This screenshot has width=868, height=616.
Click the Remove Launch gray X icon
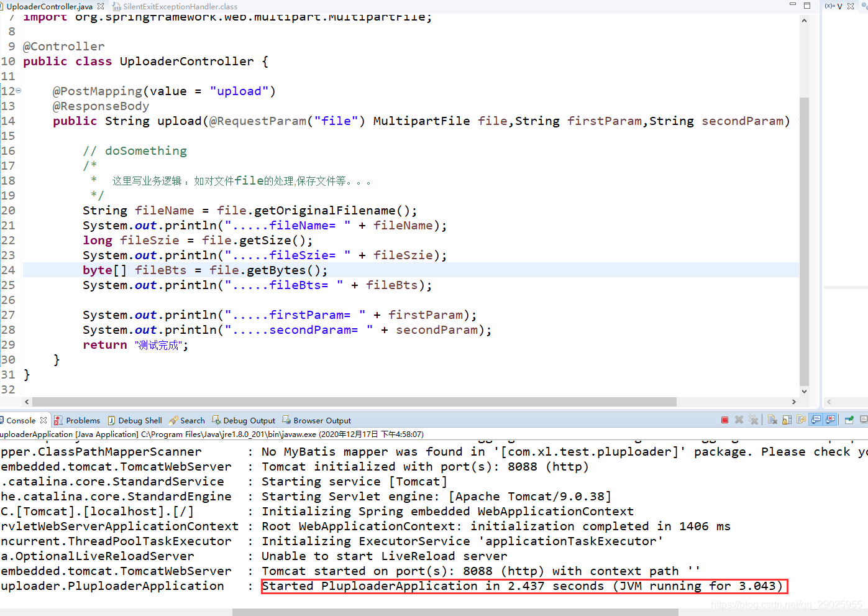pyautogui.click(x=739, y=420)
